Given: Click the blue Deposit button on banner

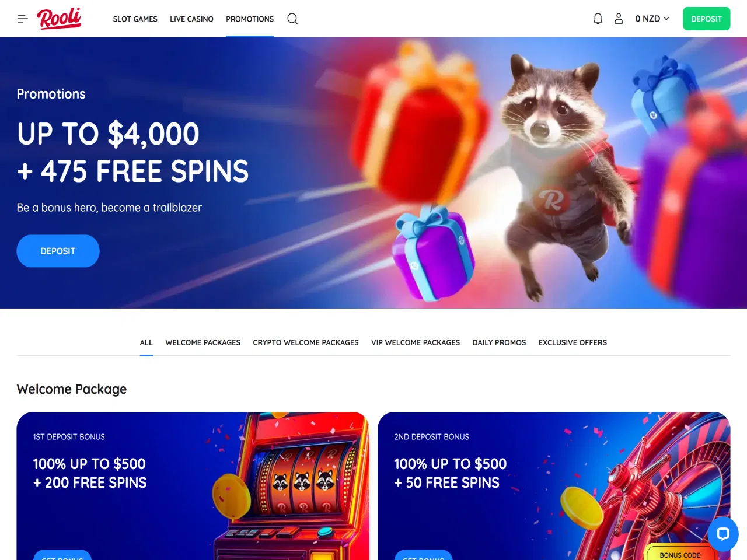Looking at the screenshot, I should click(x=58, y=251).
